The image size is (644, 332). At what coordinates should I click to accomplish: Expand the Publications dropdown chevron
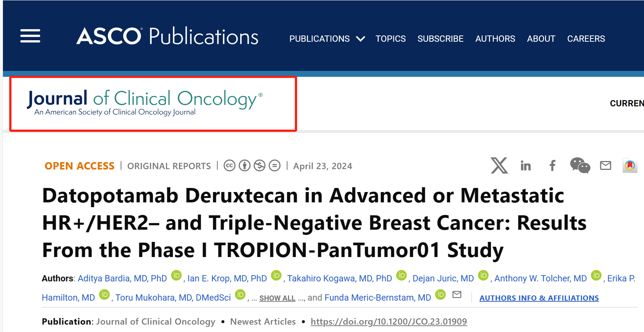click(361, 39)
